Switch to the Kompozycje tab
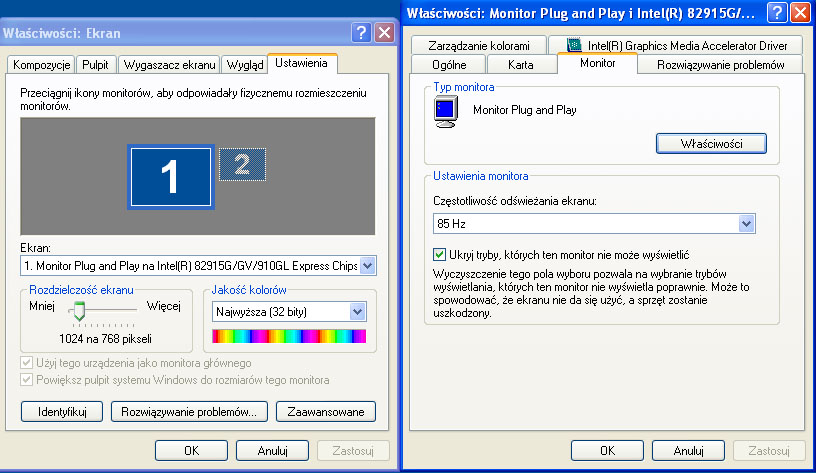This screenshot has height=473, width=816. tap(42, 65)
